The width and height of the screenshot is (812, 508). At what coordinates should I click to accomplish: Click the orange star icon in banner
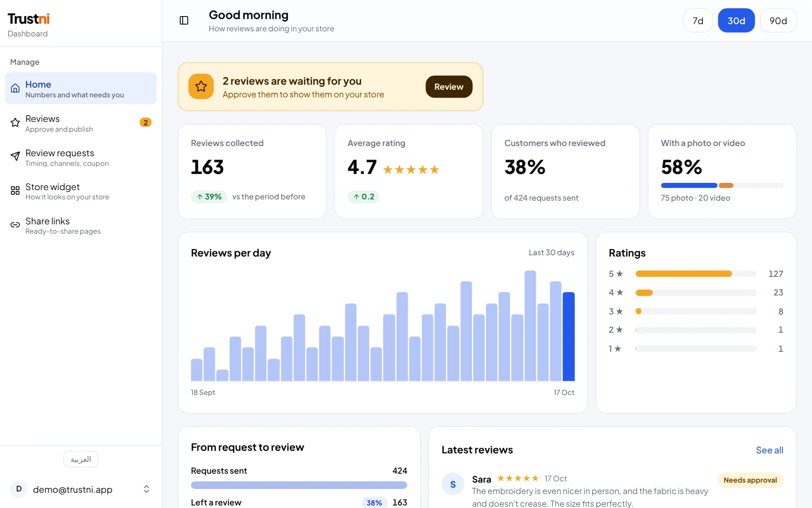pos(201,86)
